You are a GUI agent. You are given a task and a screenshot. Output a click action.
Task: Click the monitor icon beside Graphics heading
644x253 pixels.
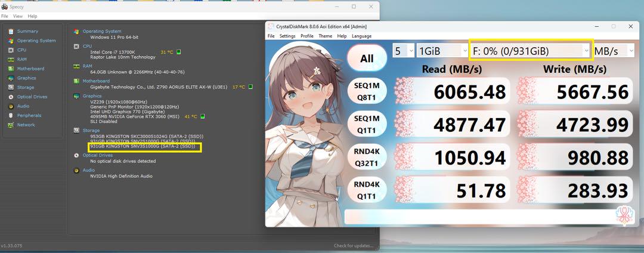(76, 96)
